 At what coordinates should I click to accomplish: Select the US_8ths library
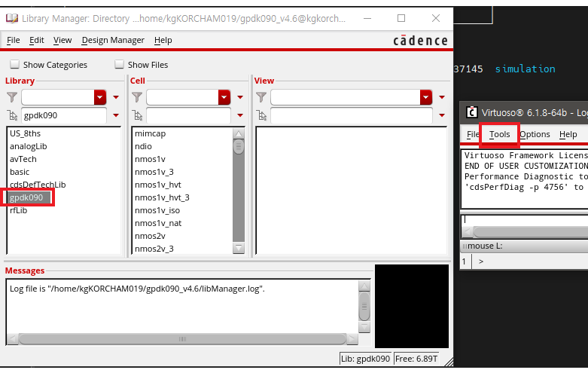pyautogui.click(x=25, y=133)
